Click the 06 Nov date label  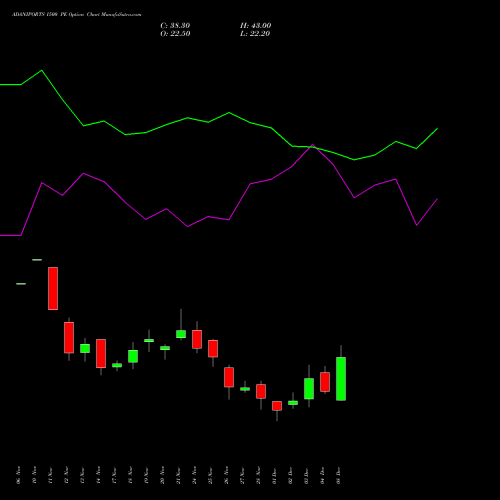[x=18, y=475]
